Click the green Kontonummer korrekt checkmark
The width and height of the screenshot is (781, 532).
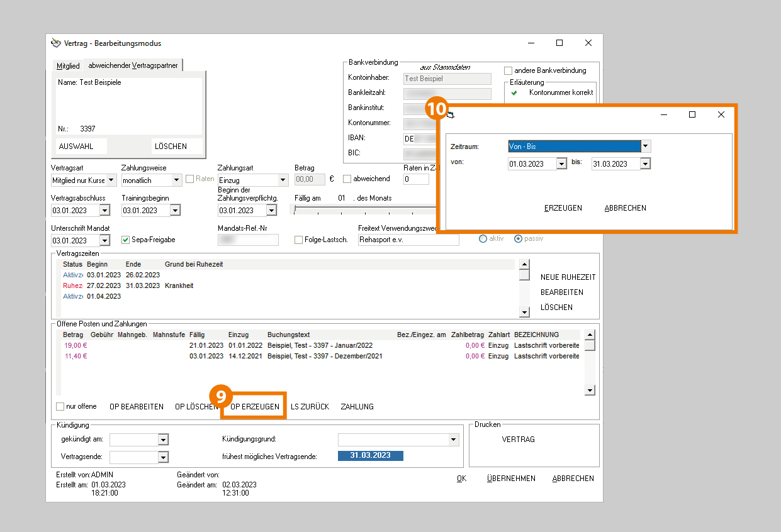pos(514,92)
